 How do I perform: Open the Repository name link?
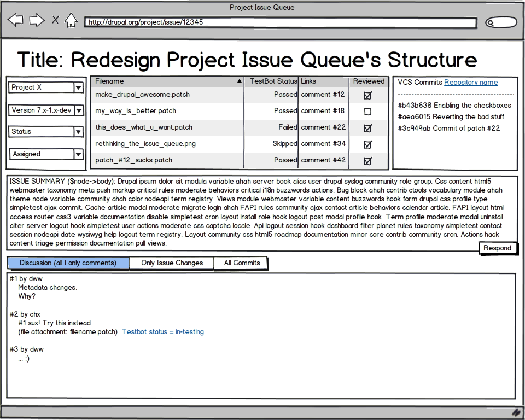471,83
